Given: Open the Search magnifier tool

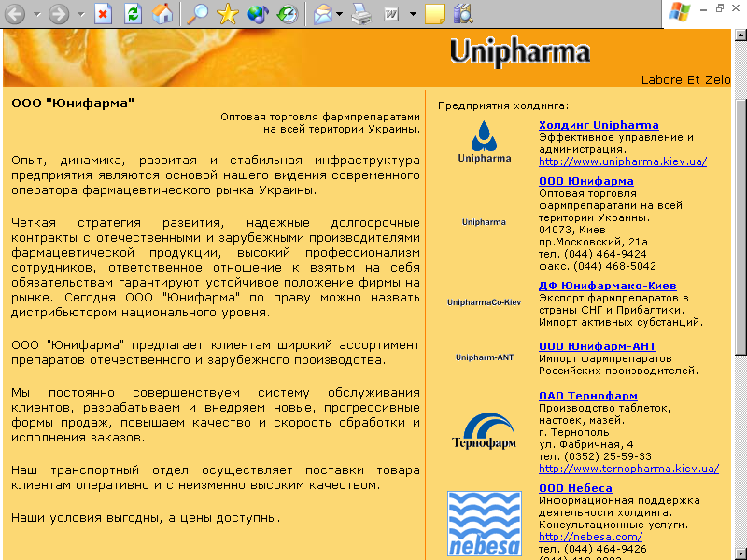Looking at the screenshot, I should 197,13.
